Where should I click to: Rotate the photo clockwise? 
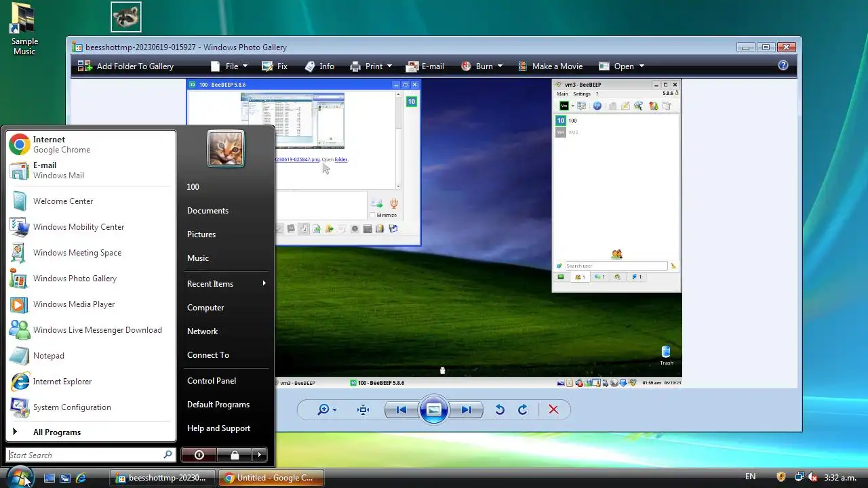(522, 409)
